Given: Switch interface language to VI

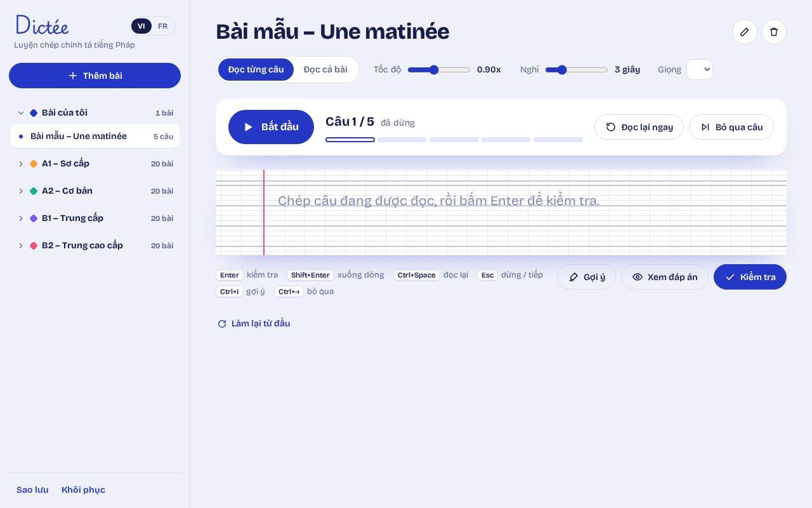Looking at the screenshot, I should click(x=141, y=26).
